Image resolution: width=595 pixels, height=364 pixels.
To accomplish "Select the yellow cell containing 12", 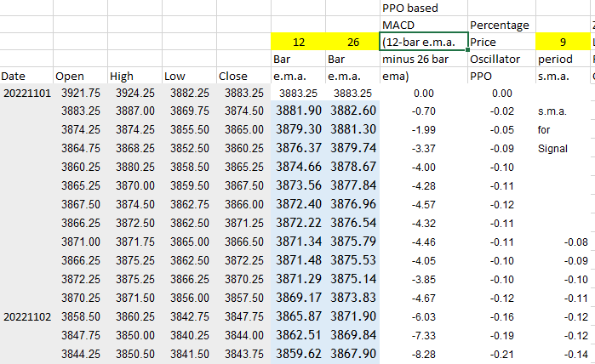I will click(x=298, y=42).
